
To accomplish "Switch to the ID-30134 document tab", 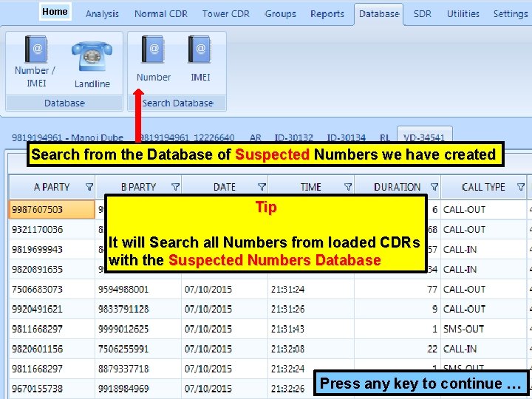I will tap(346, 137).
